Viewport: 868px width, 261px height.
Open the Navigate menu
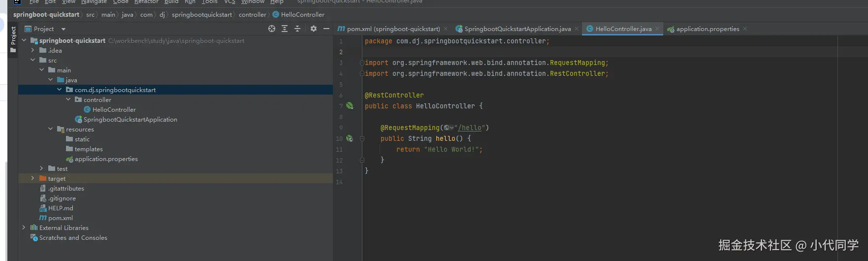point(94,2)
